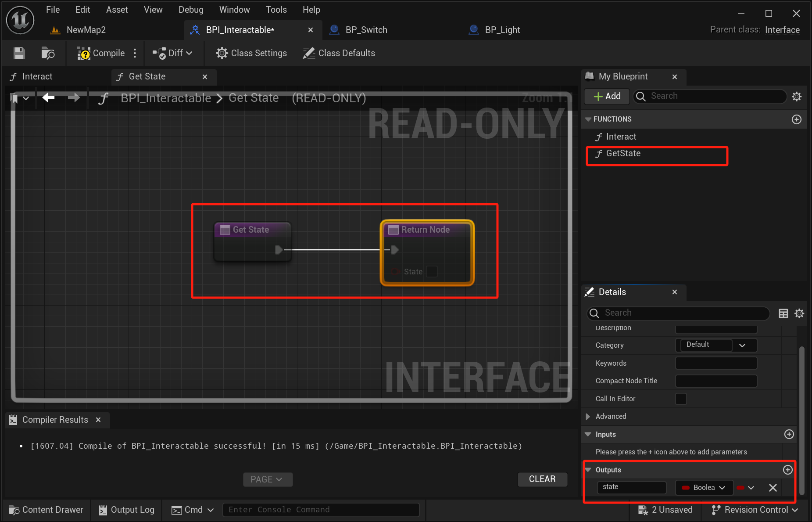Add a new output parameter
This screenshot has height=522, width=812.
[788, 470]
